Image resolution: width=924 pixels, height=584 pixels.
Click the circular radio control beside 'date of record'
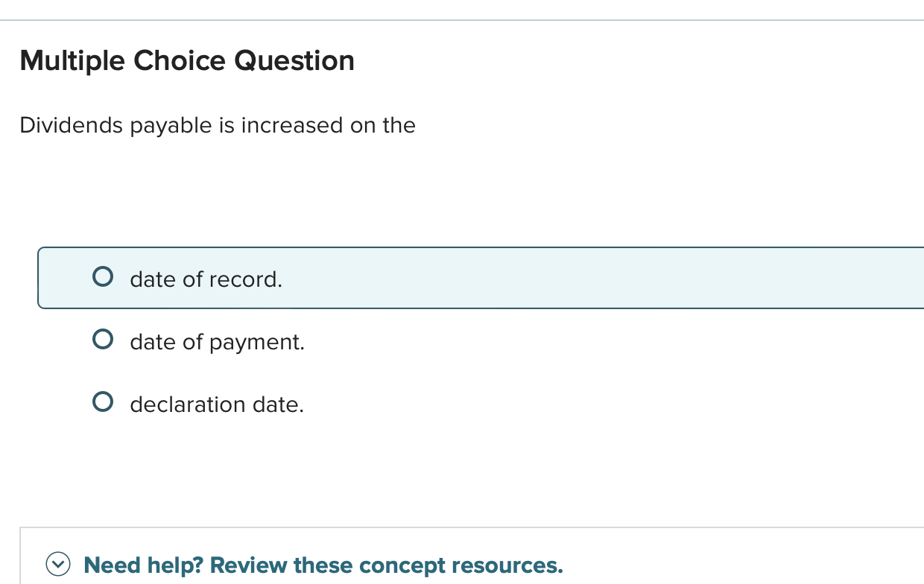point(103,276)
